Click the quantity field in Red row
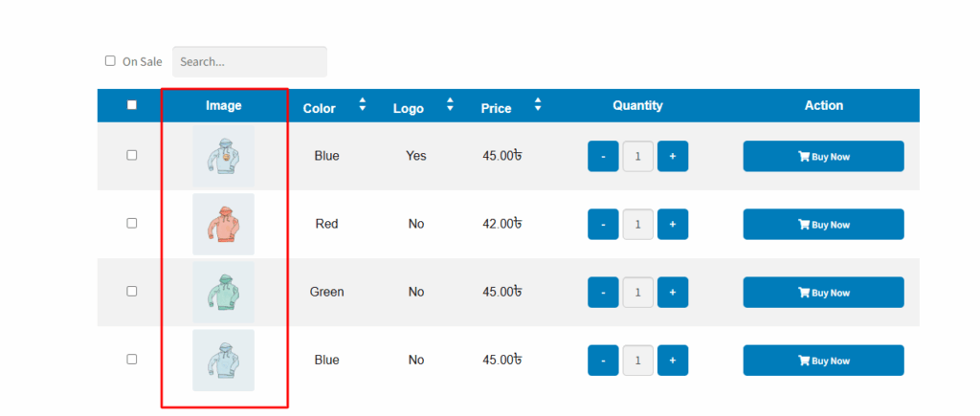This screenshot has height=416, width=980. (638, 224)
